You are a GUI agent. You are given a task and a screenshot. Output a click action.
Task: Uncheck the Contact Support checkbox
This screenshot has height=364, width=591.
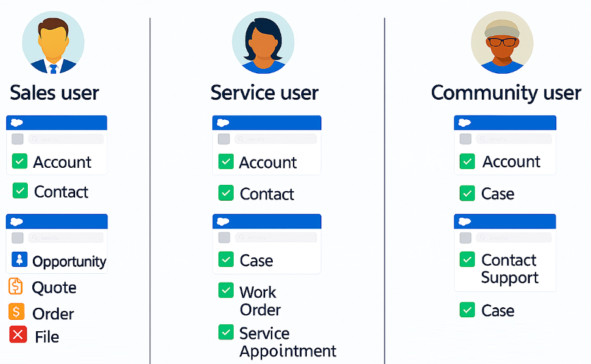pyautogui.click(x=467, y=259)
